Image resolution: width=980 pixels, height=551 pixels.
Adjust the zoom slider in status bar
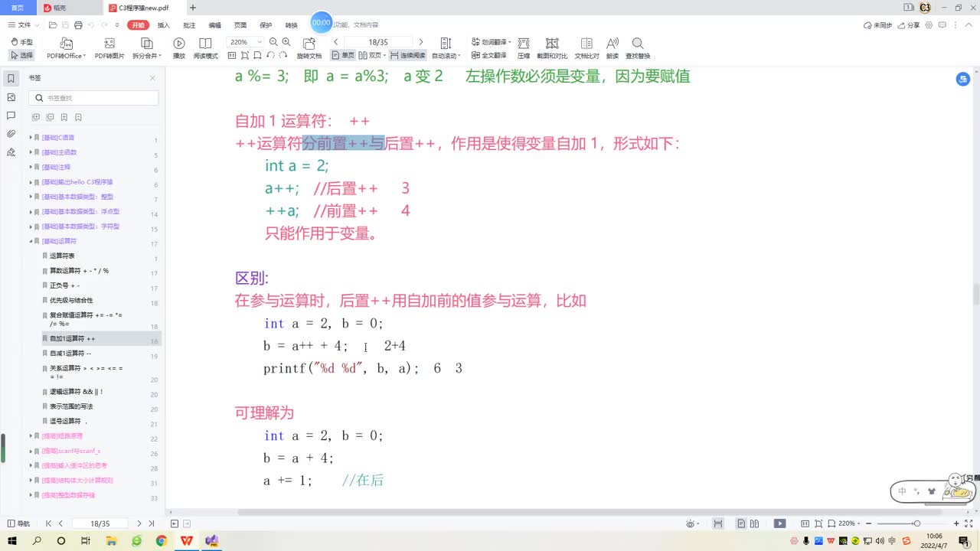(916, 523)
